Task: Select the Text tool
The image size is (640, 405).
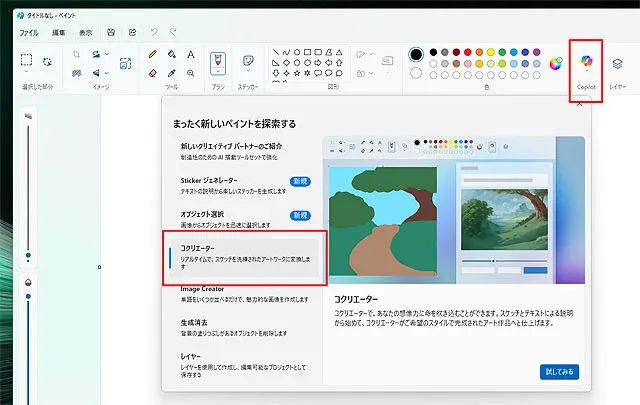Action: (190, 54)
